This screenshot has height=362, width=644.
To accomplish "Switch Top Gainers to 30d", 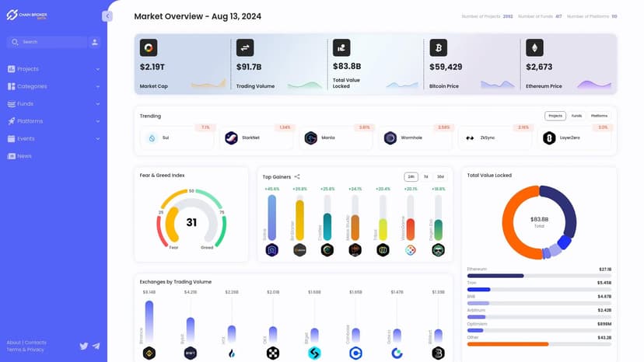I will 440,177.
